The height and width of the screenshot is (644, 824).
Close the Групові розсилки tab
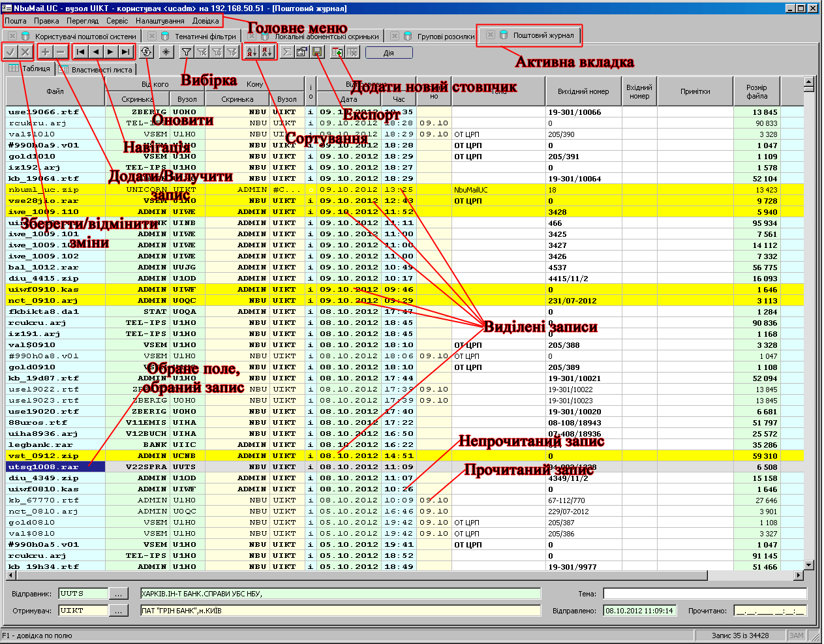pos(395,37)
